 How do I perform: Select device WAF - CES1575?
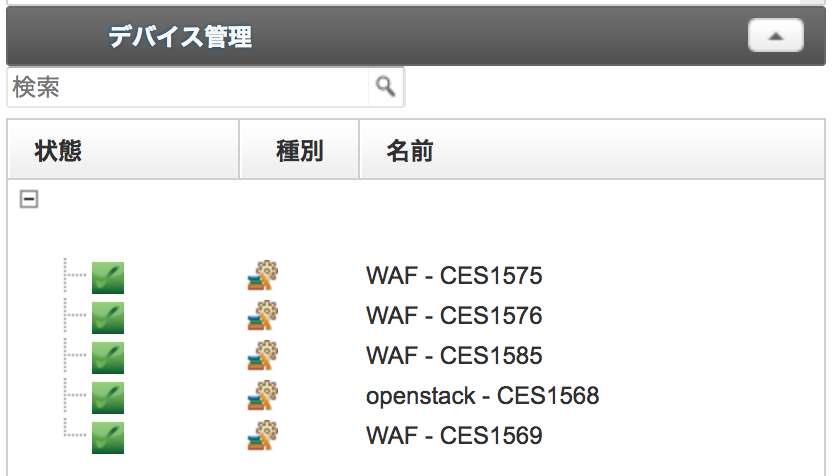pos(454,275)
